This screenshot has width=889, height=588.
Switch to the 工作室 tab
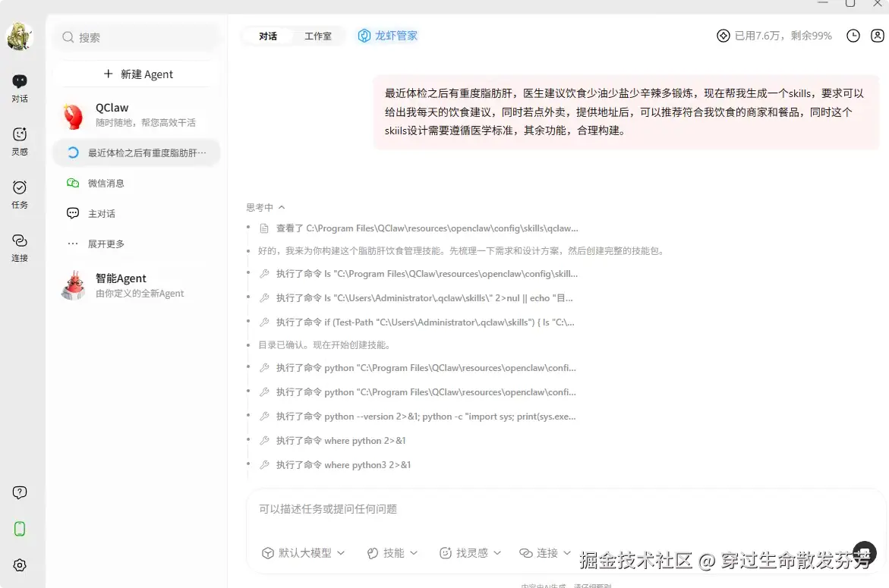318,36
